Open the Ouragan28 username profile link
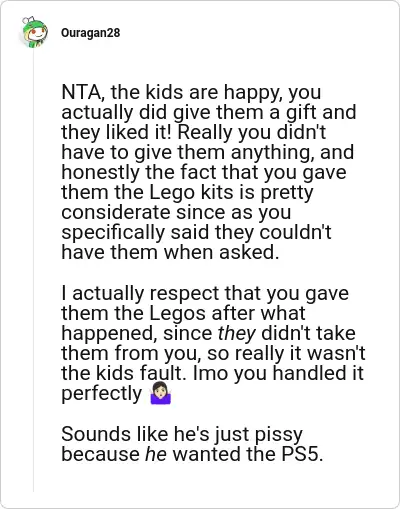Viewport: 400px width, 509px height. coord(90,33)
